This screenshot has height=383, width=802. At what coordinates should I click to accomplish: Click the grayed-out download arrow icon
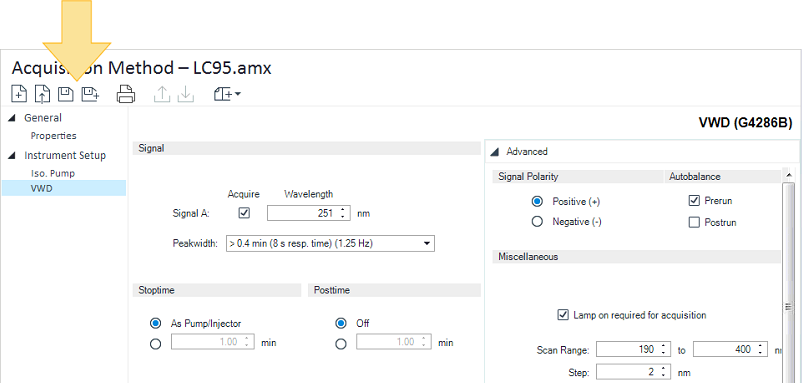pyautogui.click(x=186, y=94)
